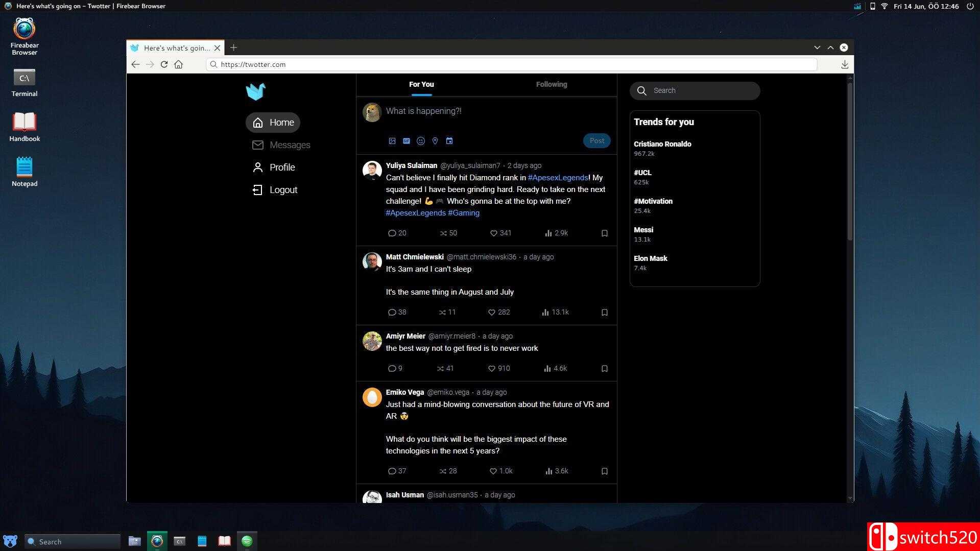Retweet Matt Chmielewski's 3am post
Image resolution: width=980 pixels, height=551 pixels.
[x=442, y=312]
